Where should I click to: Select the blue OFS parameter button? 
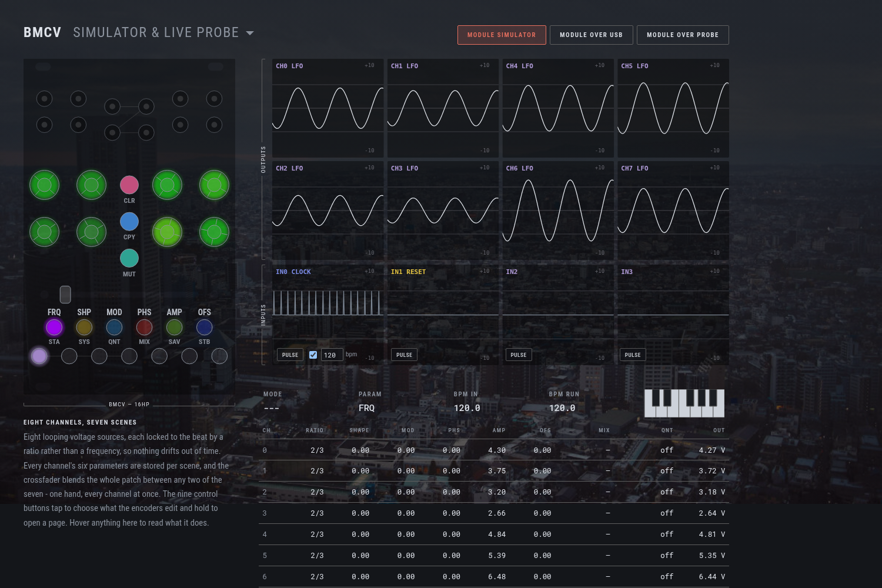[x=204, y=327]
